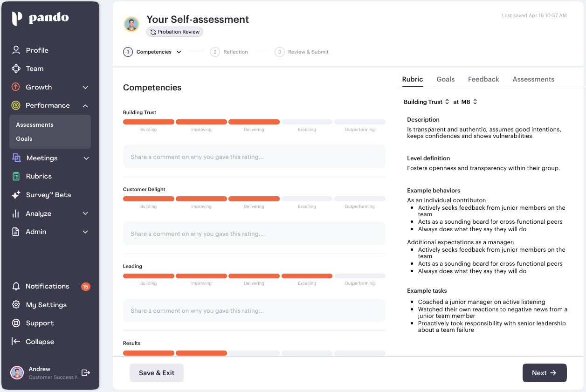Rate Customer Delight as Excelling
586x392 pixels.
point(307,199)
